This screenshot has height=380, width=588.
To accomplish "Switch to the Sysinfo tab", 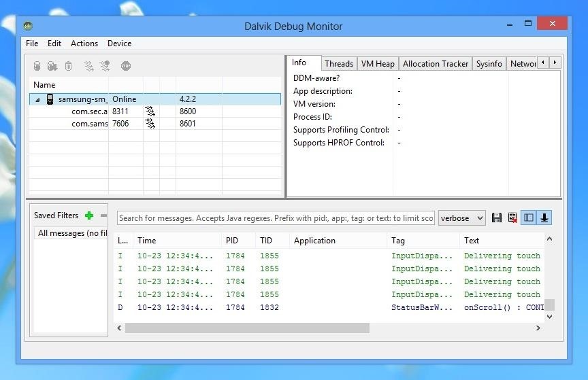I will click(489, 64).
